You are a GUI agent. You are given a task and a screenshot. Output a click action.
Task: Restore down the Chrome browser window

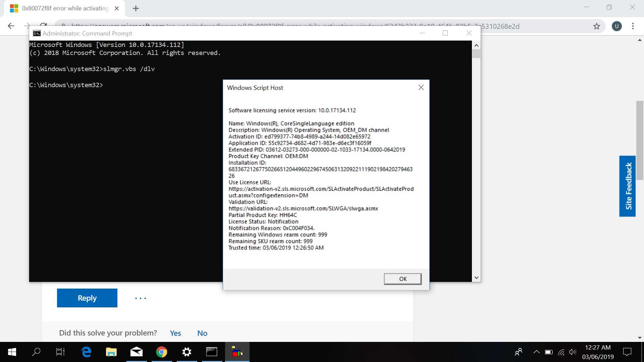click(609, 7)
